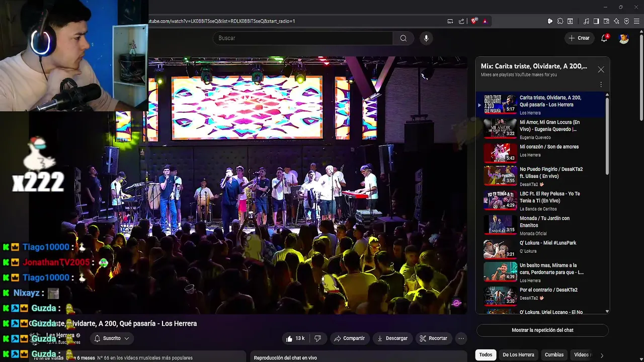This screenshot has height=362, width=644.
Task: Open the browser extensions puzzle icon
Action: click(560, 21)
